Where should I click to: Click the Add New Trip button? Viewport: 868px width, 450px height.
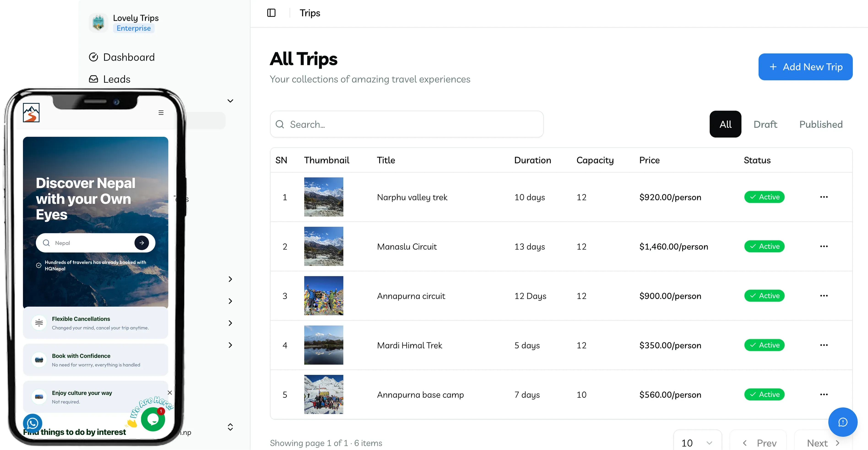tap(805, 67)
